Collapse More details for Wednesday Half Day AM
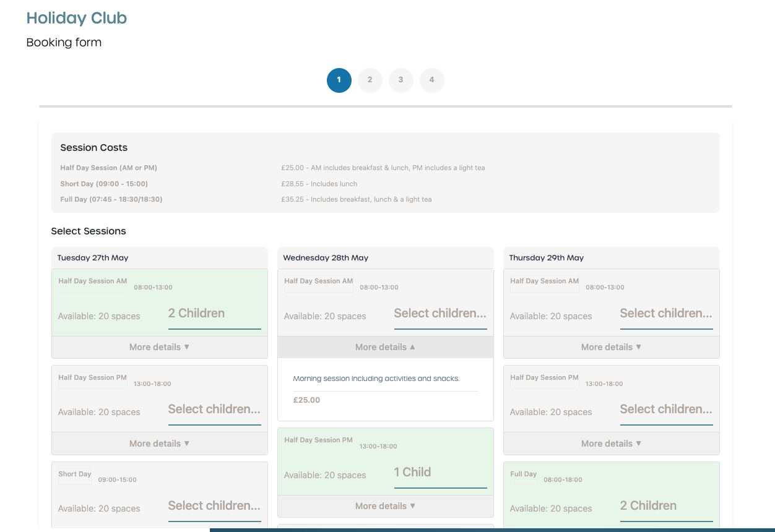Image resolution: width=775 pixels, height=532 pixels. (386, 347)
